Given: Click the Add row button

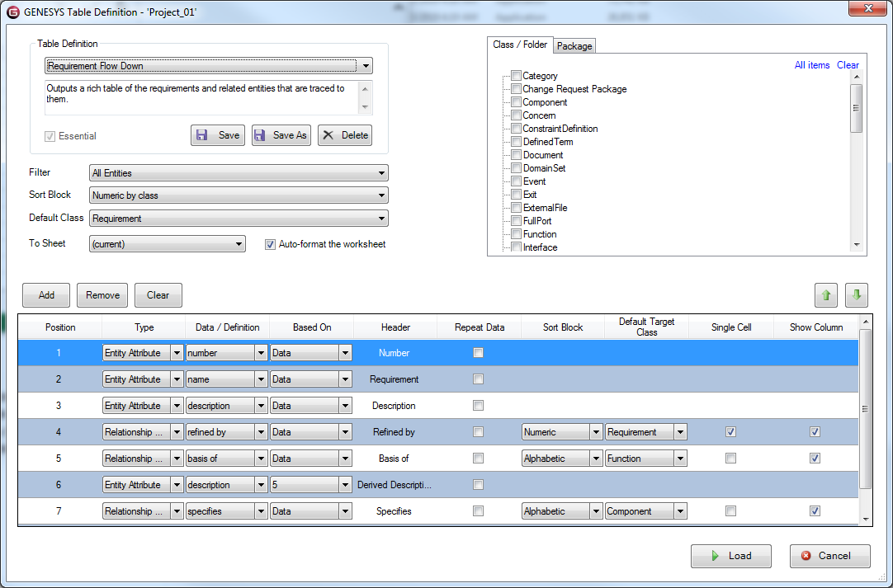Looking at the screenshot, I should pos(46,295).
